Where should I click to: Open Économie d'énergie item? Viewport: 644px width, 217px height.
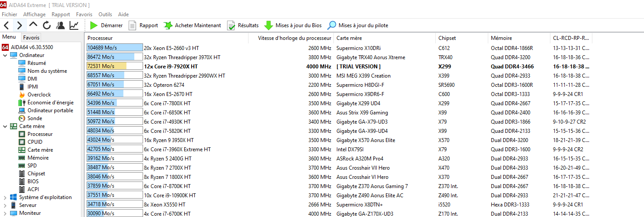(x=46, y=103)
